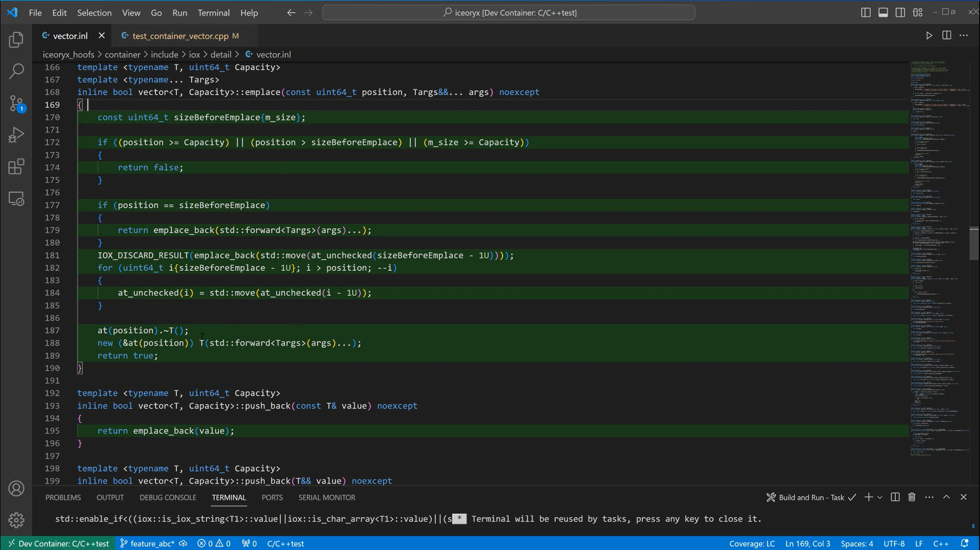Screen dimensions: 980x550
Task: Maximize panel size with up chevron
Action: point(947,497)
